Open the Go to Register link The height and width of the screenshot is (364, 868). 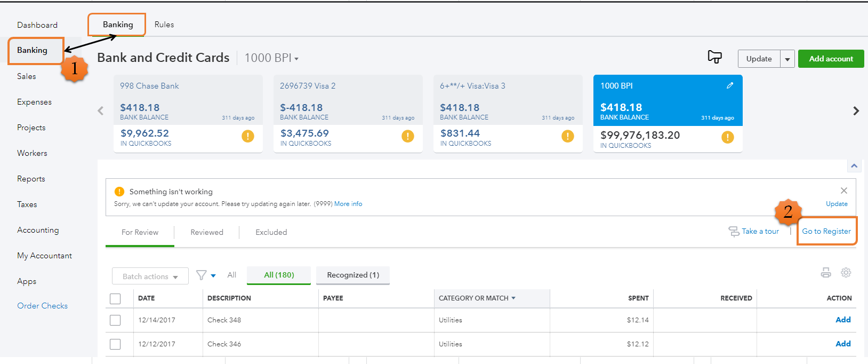pyautogui.click(x=826, y=232)
